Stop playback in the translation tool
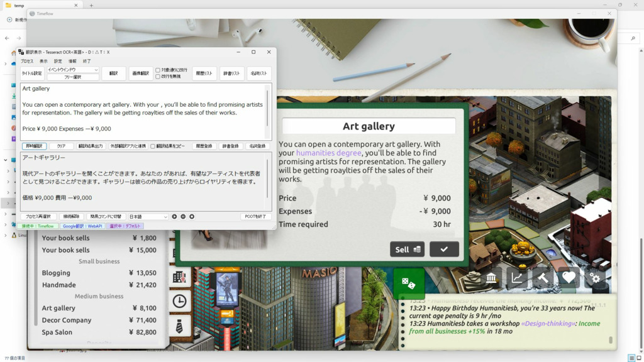Screen dimensions: 644x362 tap(192, 216)
